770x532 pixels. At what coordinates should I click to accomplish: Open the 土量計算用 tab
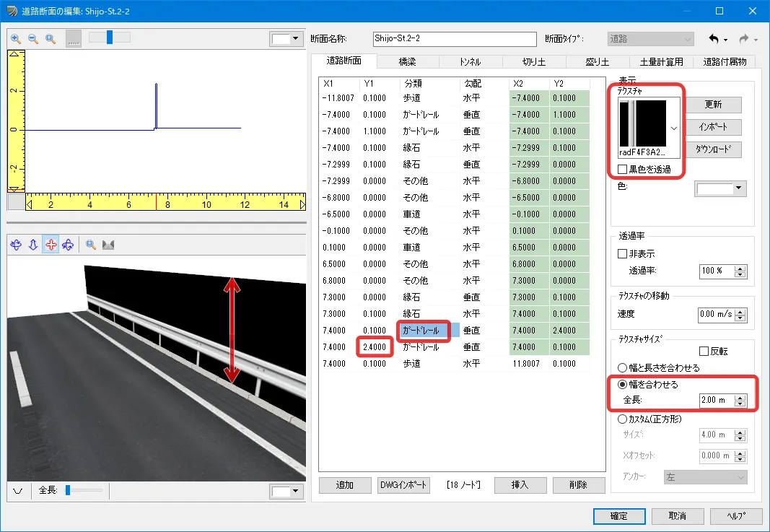click(x=656, y=62)
